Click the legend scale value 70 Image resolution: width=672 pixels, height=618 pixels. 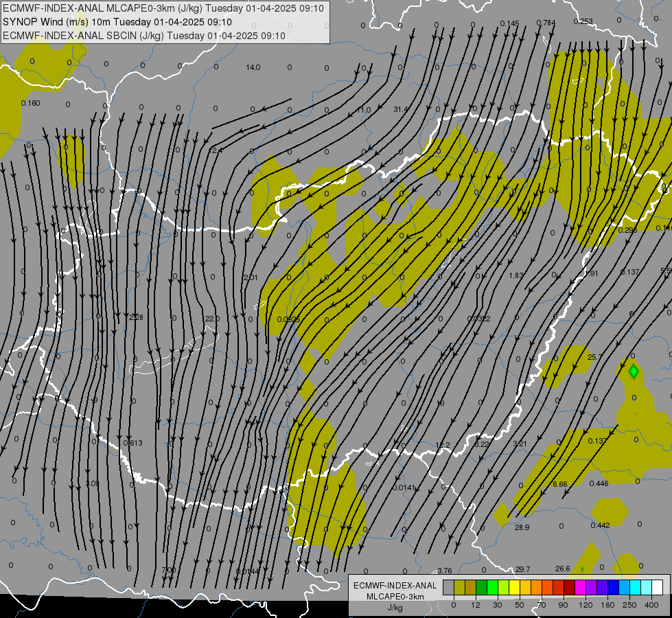pyautogui.click(x=542, y=605)
